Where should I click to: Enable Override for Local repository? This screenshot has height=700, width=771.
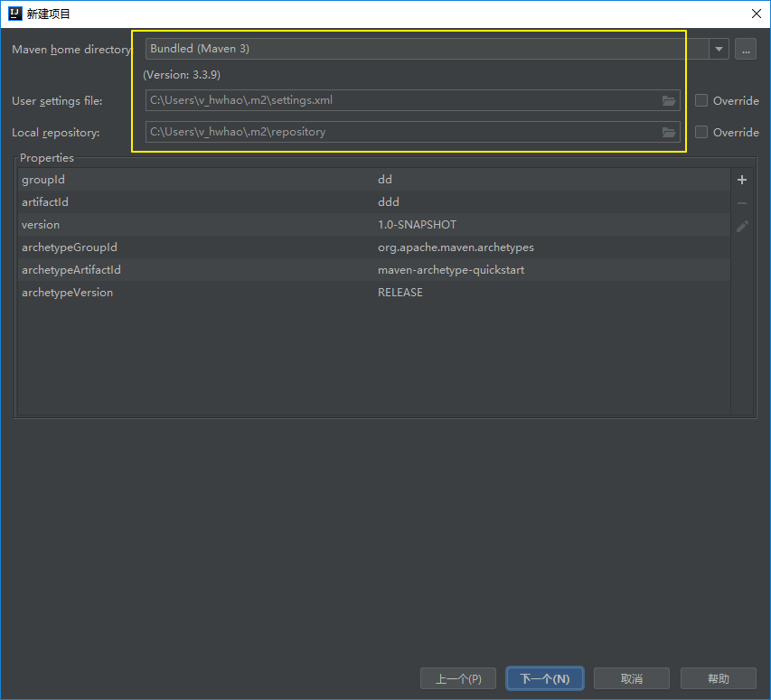tap(701, 132)
